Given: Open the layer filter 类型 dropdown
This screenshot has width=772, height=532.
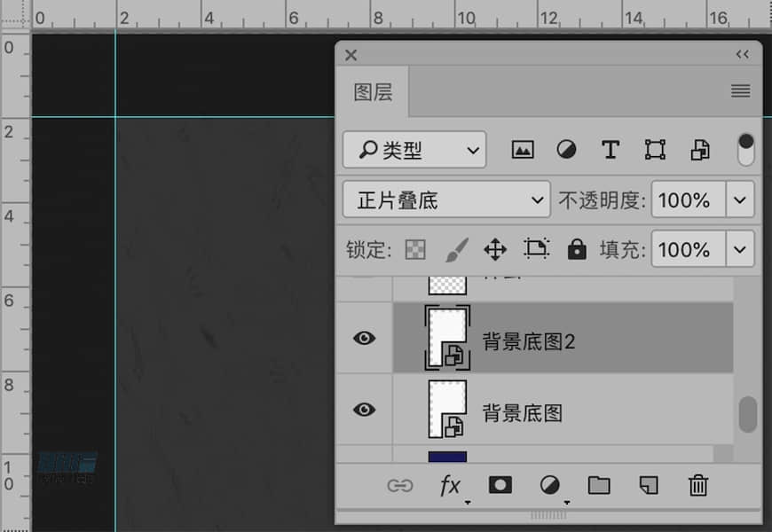Looking at the screenshot, I should pyautogui.click(x=414, y=149).
